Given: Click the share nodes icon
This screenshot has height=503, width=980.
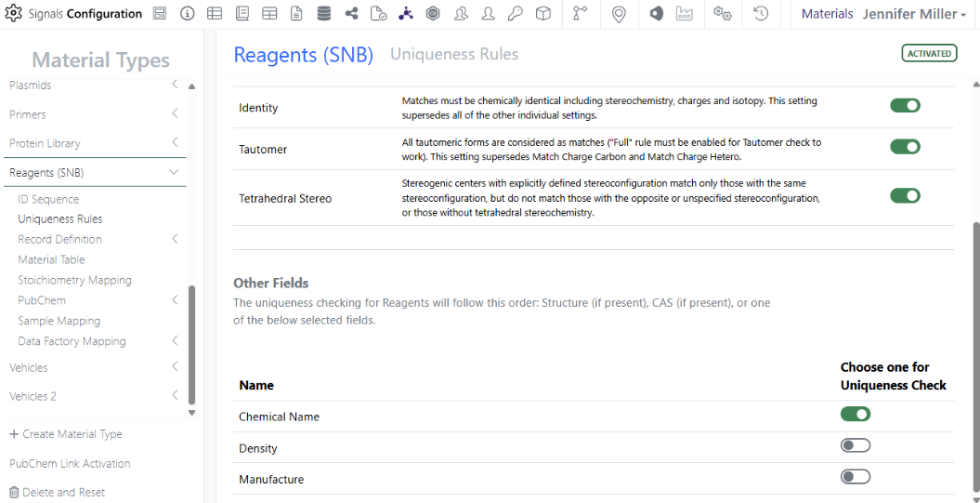Looking at the screenshot, I should [x=351, y=14].
